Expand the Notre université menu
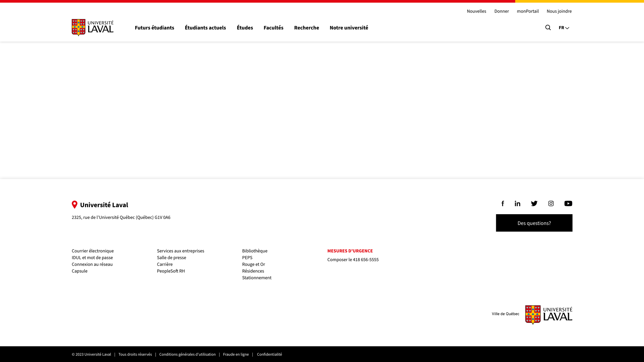Viewport: 644px width, 362px height. [x=349, y=28]
